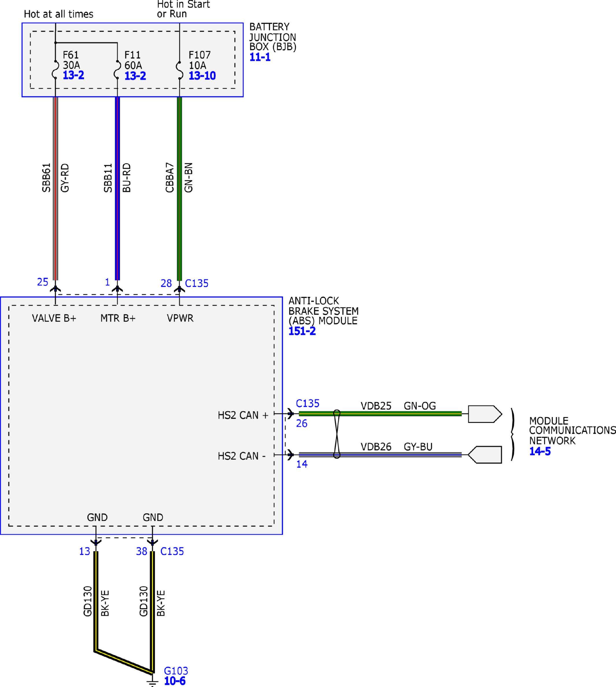Open the 13-10 link under F107 10A
616x687 pixels.
pyautogui.click(x=202, y=76)
